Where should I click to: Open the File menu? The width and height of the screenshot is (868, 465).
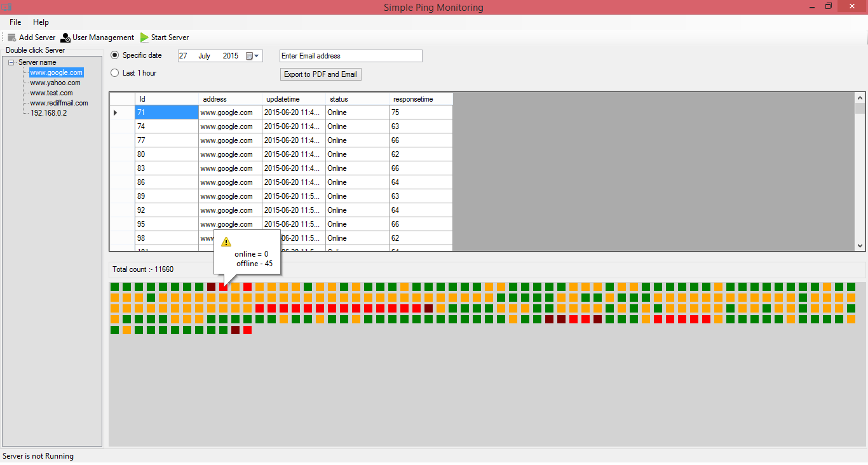tap(15, 22)
